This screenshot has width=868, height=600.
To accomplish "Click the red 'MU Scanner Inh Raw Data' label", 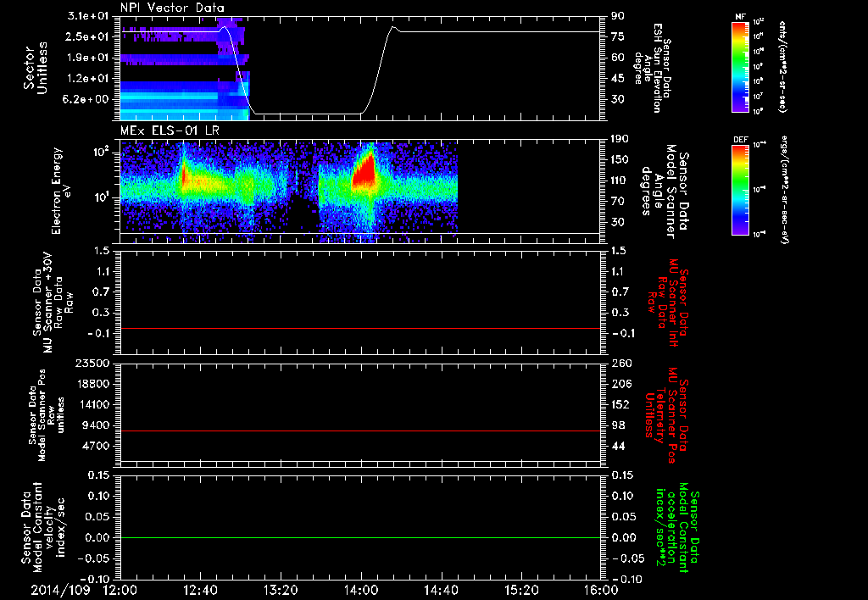I will point(668,303).
